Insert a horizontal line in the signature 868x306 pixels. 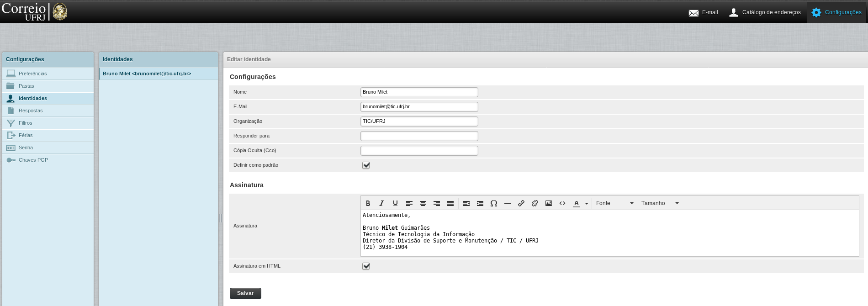point(507,203)
